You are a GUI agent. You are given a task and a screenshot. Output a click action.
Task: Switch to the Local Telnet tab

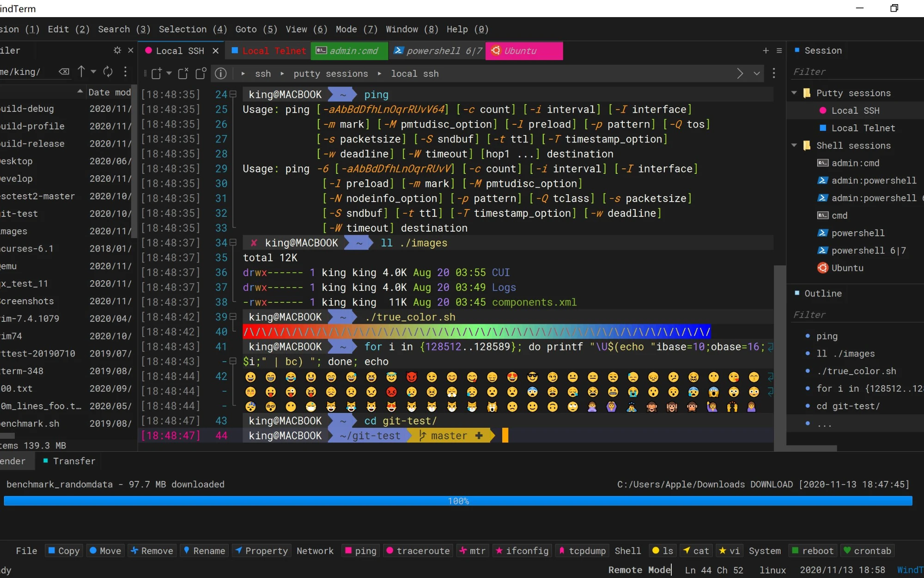click(x=268, y=51)
